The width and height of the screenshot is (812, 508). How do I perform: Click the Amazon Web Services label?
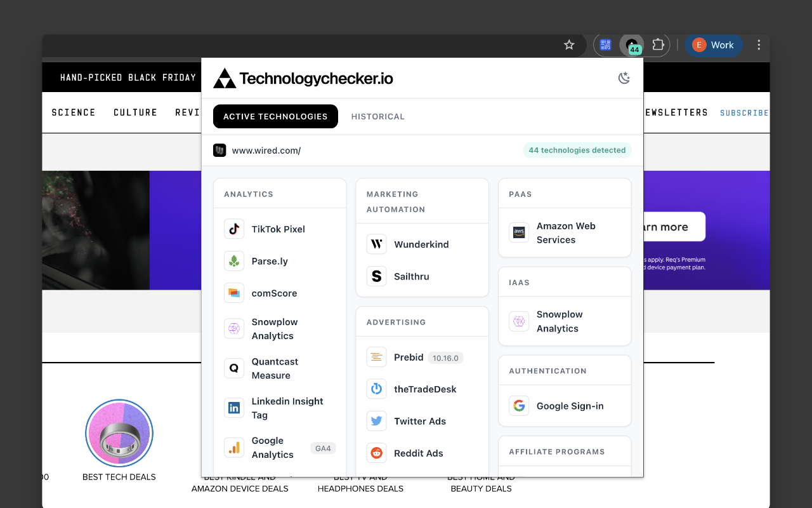[x=566, y=233]
